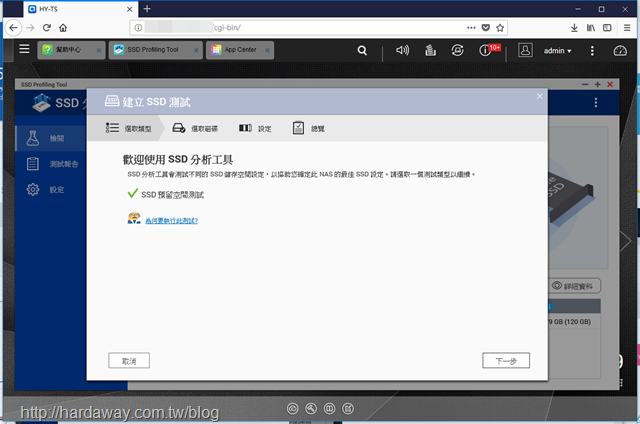This screenshot has height=424, width=640.
Task: Select the settings wizard step
Action: [x=255, y=128]
